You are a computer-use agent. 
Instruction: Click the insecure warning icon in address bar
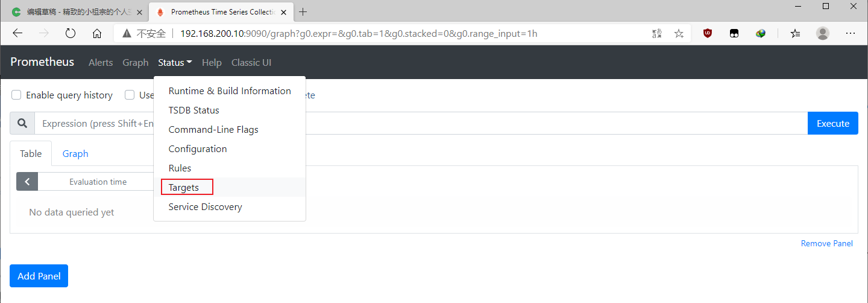(x=127, y=34)
